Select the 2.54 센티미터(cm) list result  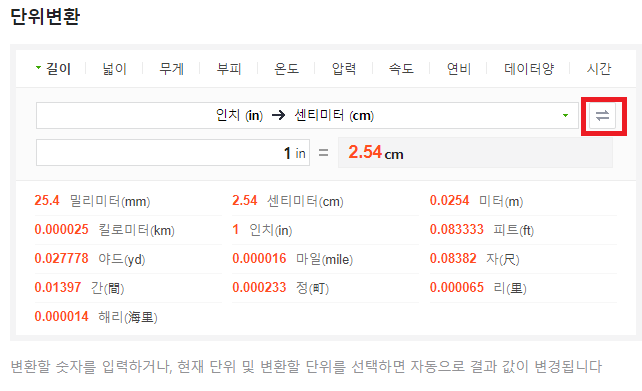[x=288, y=201]
